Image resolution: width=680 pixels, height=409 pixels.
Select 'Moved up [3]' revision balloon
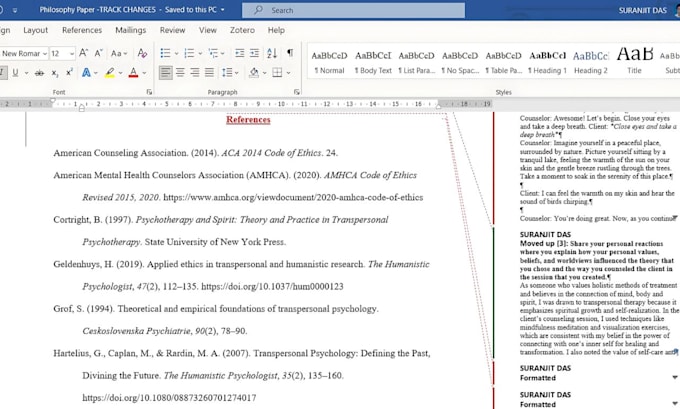coord(598,293)
